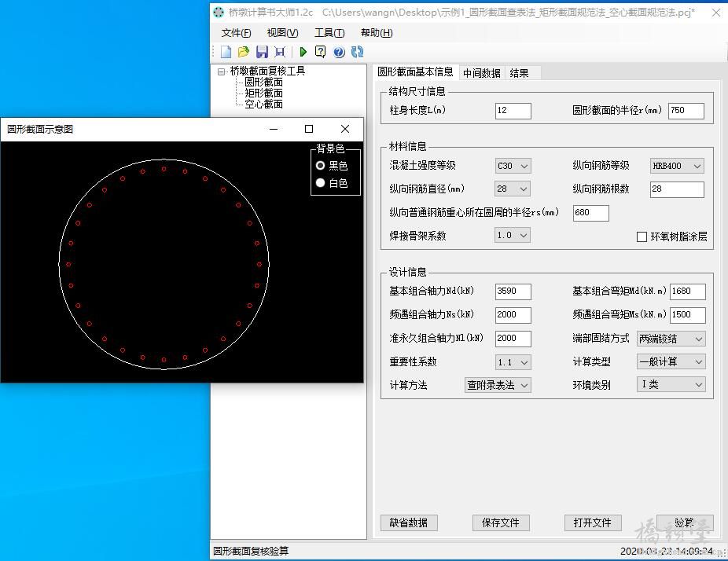The height and width of the screenshot is (561, 728).
Task: Click the 圆形截面的半径r(mm) input field
Action: (686, 111)
